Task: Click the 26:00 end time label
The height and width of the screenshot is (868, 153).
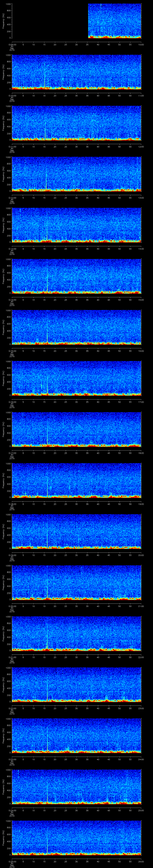Action: coord(141,861)
